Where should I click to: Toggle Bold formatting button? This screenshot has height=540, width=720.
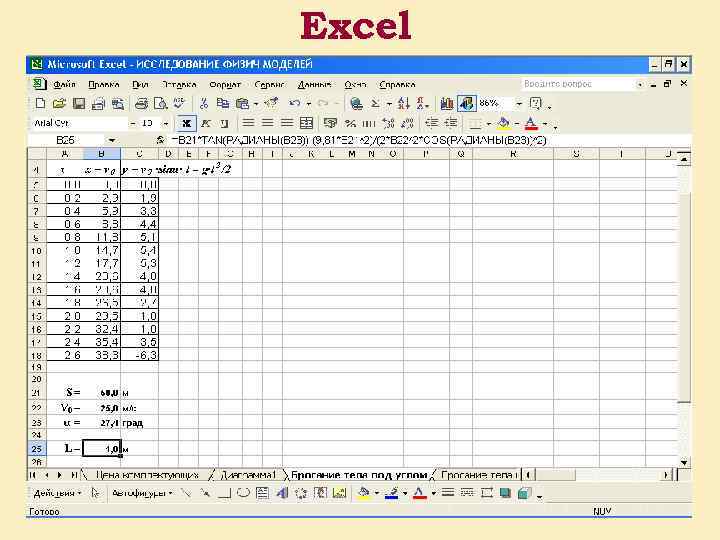pyautogui.click(x=186, y=124)
